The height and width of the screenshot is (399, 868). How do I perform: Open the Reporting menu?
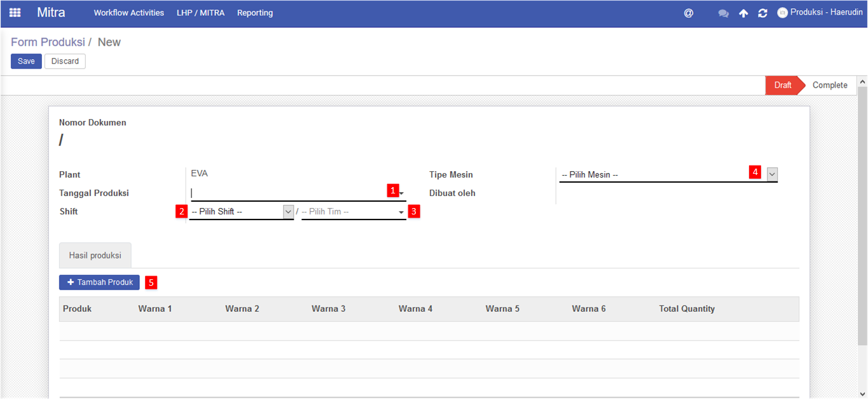(255, 13)
